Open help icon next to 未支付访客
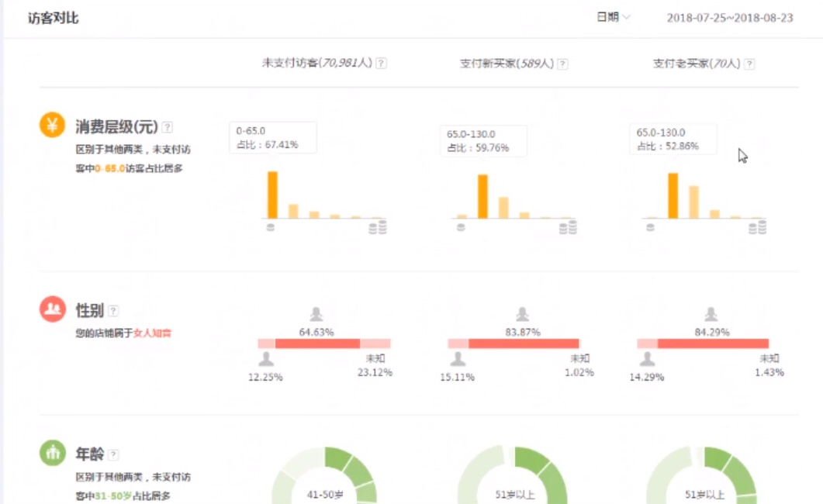823x504 pixels. pyautogui.click(x=382, y=64)
